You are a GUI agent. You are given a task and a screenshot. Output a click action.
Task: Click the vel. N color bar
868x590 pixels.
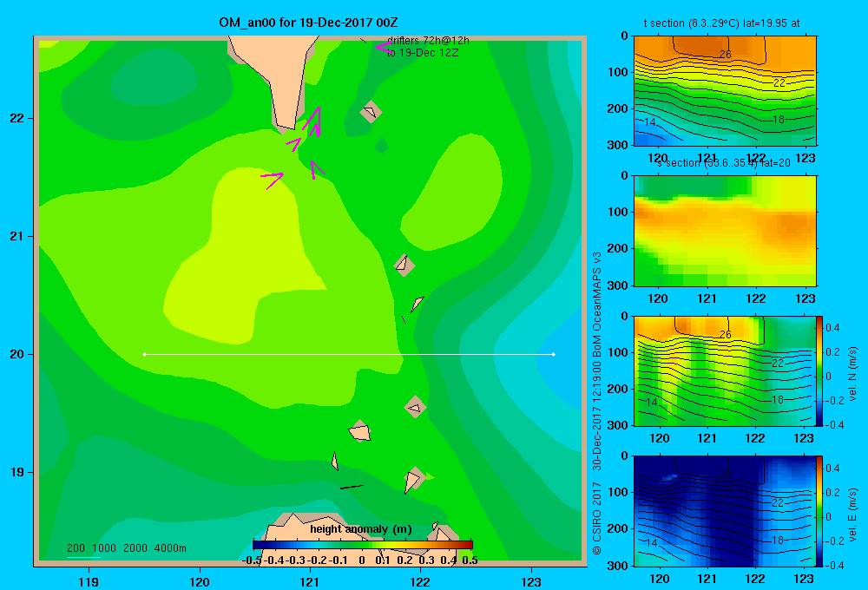820,370
